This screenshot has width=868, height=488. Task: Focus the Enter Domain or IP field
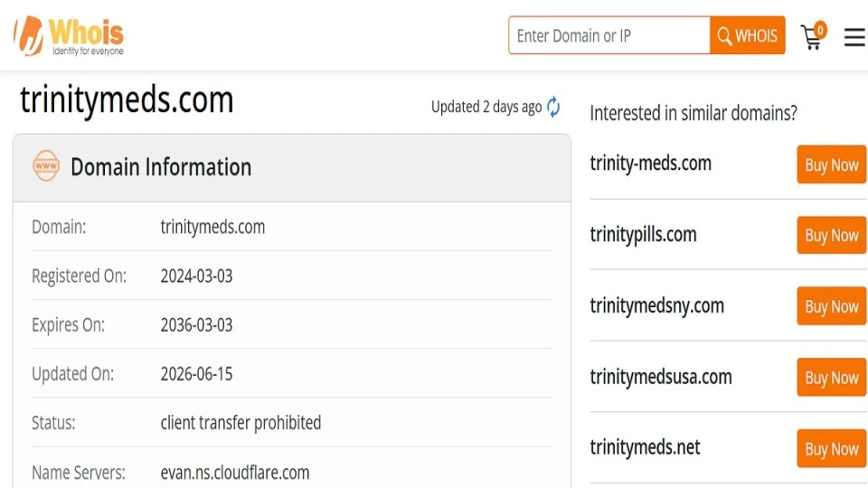point(609,35)
